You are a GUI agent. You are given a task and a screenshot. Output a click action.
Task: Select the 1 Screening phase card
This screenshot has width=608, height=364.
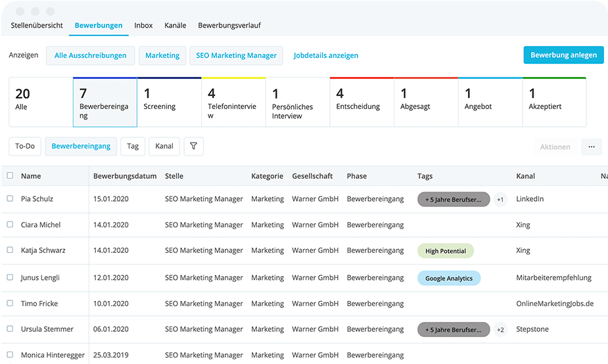[170, 102]
